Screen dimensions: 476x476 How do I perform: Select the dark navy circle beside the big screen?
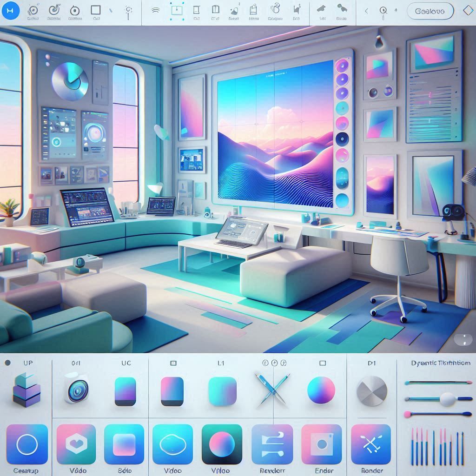[342, 139]
